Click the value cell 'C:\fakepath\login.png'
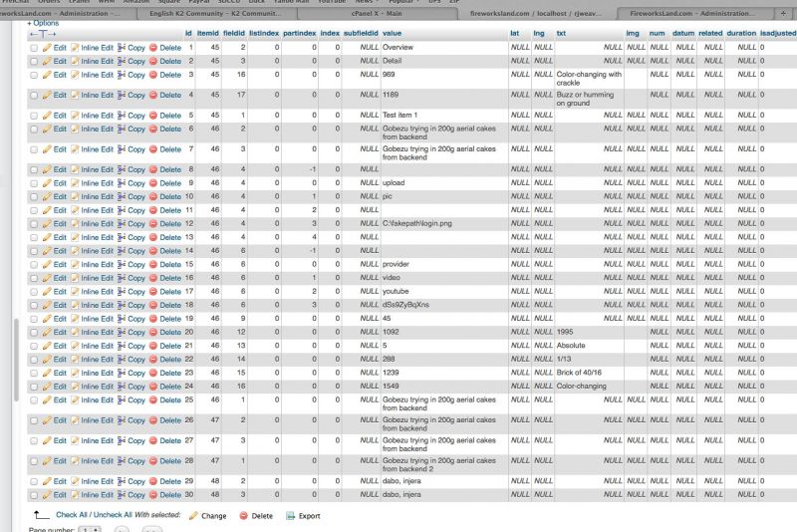 click(x=416, y=223)
